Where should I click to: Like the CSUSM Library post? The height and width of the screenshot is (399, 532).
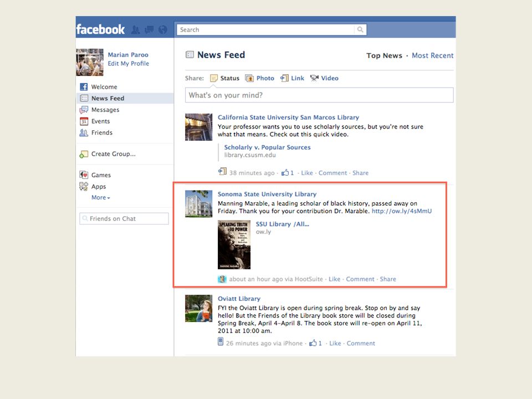pyautogui.click(x=307, y=173)
